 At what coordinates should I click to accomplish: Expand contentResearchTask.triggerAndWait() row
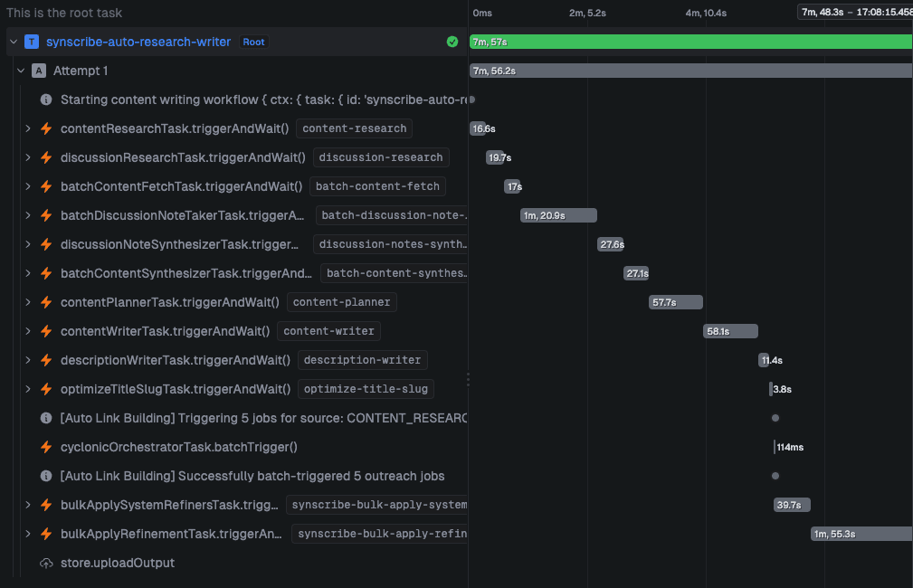28,128
